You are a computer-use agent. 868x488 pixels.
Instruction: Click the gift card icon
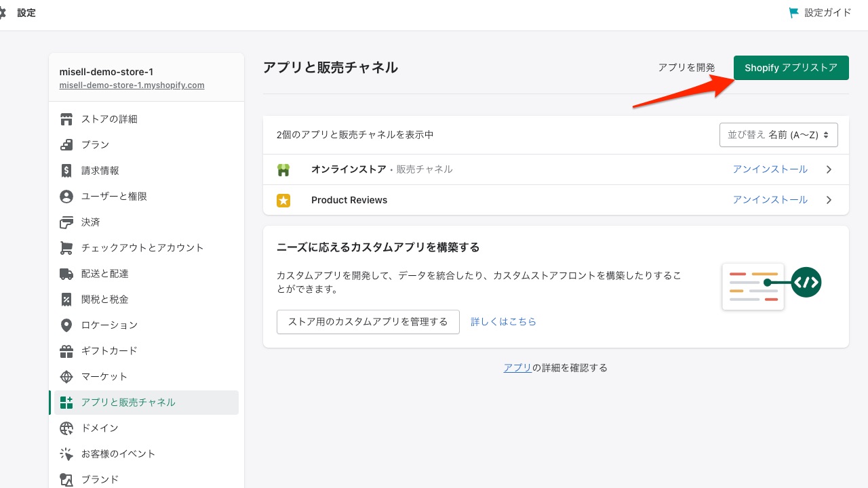pyautogui.click(x=66, y=351)
